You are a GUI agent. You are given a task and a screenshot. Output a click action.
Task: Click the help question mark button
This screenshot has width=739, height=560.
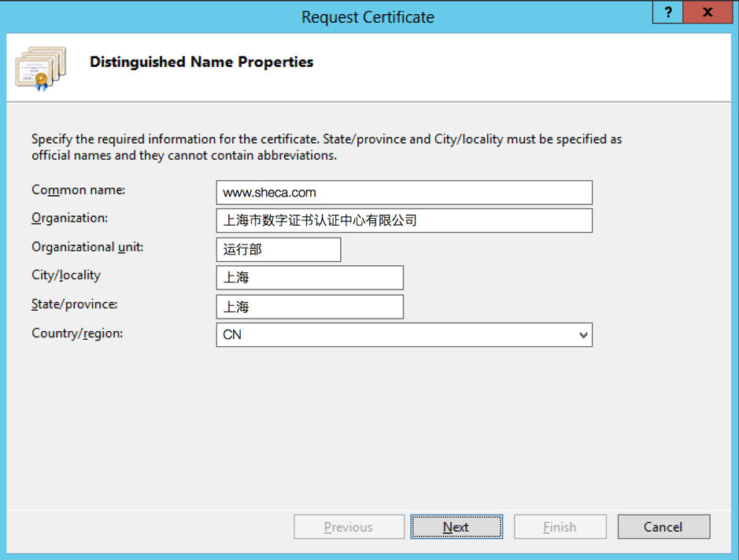667,13
